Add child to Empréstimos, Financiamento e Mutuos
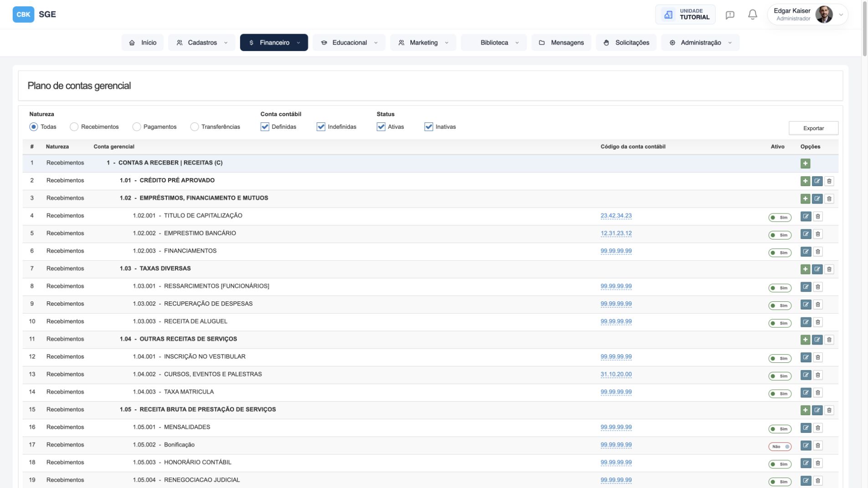868x488 pixels. [x=805, y=199]
